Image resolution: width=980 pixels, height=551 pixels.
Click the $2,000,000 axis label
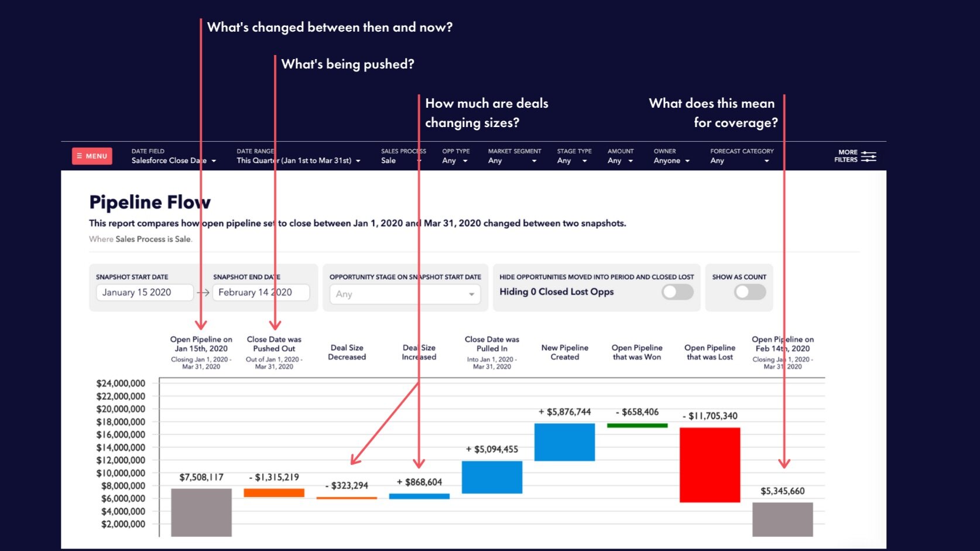123,524
